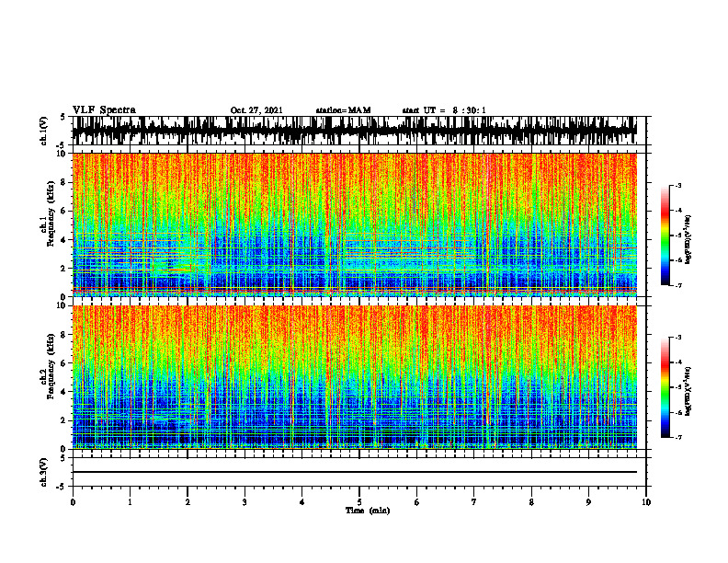
Task: Click time axis tick label "4"
Action: [x=302, y=502]
